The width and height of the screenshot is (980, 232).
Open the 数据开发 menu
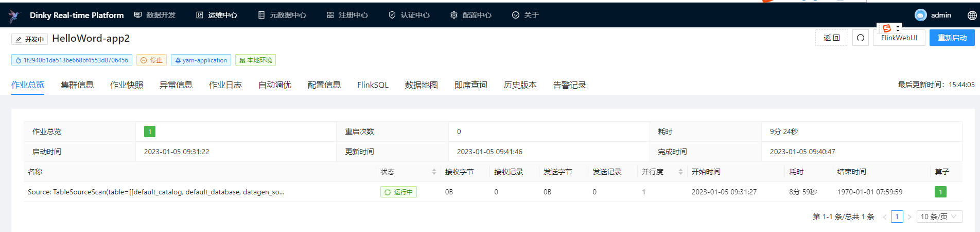155,15
